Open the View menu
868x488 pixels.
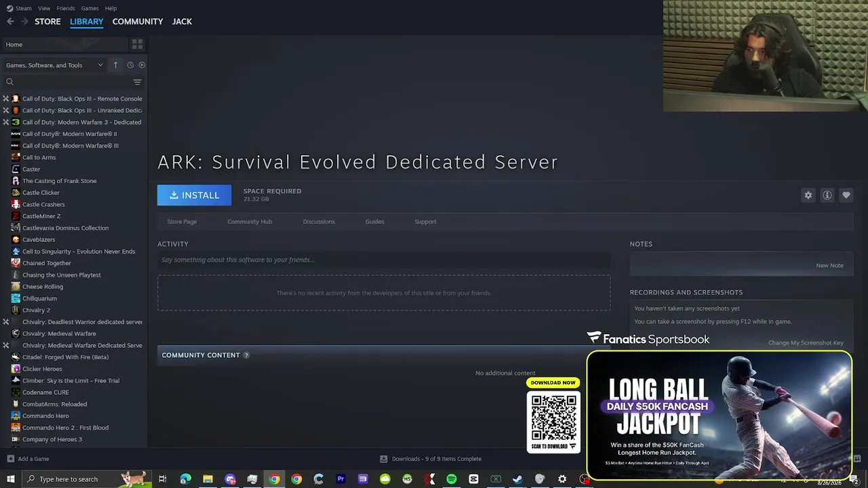(x=44, y=8)
